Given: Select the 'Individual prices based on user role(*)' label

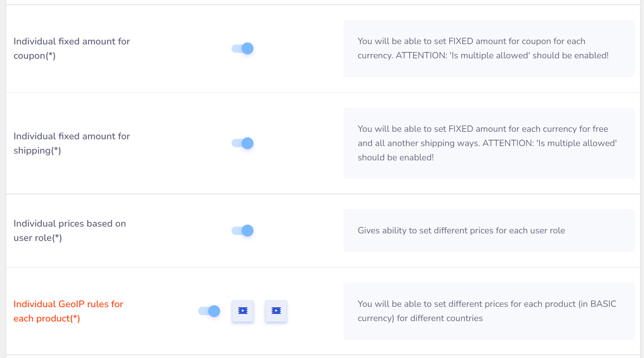Looking at the screenshot, I should pos(70,231).
